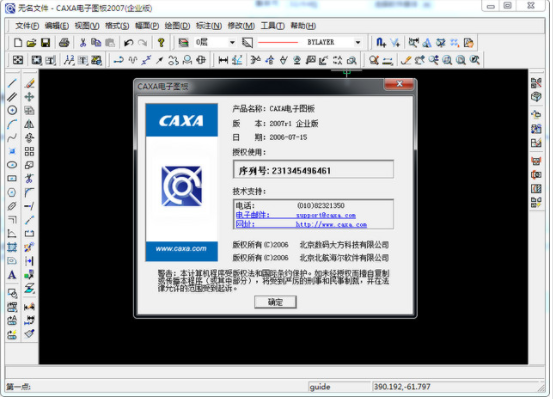Open the 标注(N) menu
This screenshot has height=399, width=553.
(x=209, y=26)
